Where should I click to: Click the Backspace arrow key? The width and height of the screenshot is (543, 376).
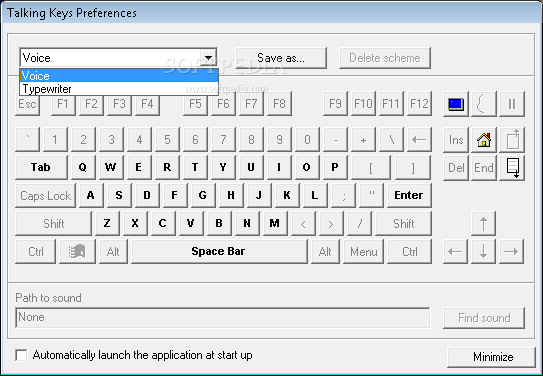pos(419,140)
